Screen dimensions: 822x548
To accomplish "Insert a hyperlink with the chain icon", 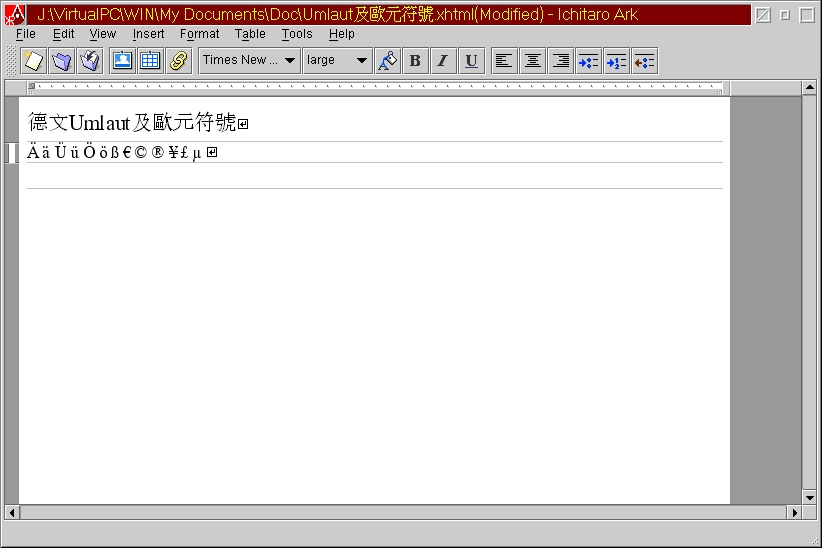I will pos(179,61).
